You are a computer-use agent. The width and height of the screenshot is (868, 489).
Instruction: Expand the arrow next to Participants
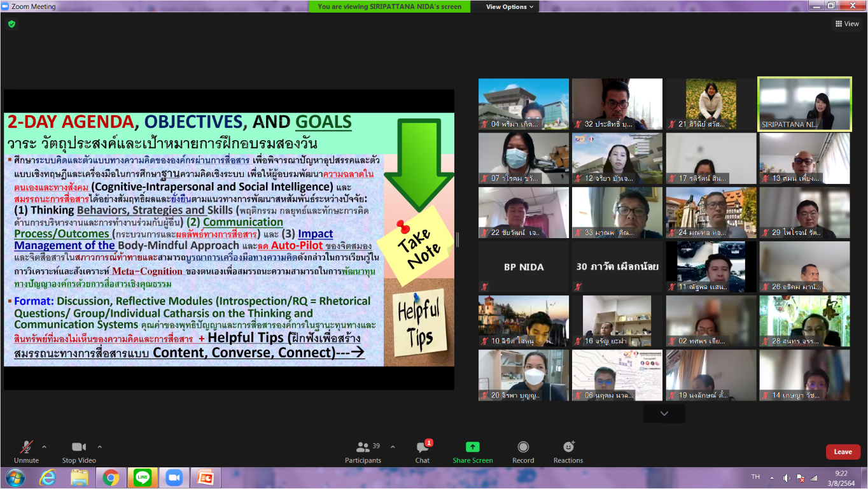click(x=393, y=447)
